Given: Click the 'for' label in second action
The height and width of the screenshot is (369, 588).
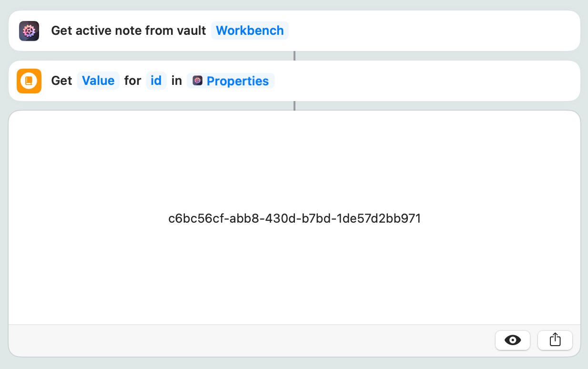Looking at the screenshot, I should [132, 81].
